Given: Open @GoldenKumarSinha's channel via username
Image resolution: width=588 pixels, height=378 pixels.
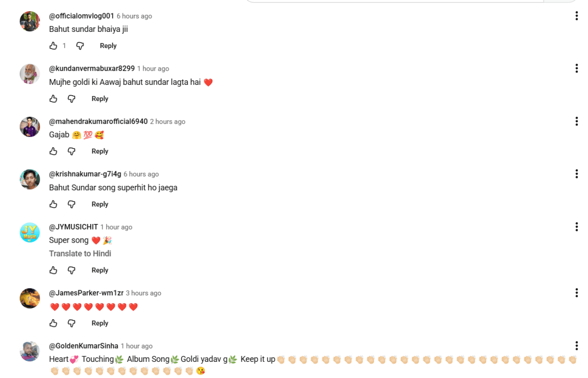Looking at the screenshot, I should click(x=83, y=346).
